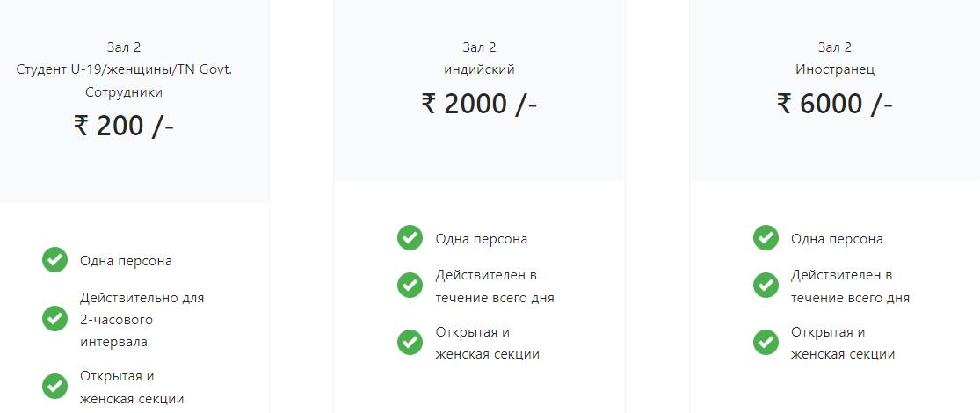Click 'Одна персона' text in the ₹6000 card
Image resolution: width=980 pixels, height=413 pixels.
pyautogui.click(x=837, y=239)
